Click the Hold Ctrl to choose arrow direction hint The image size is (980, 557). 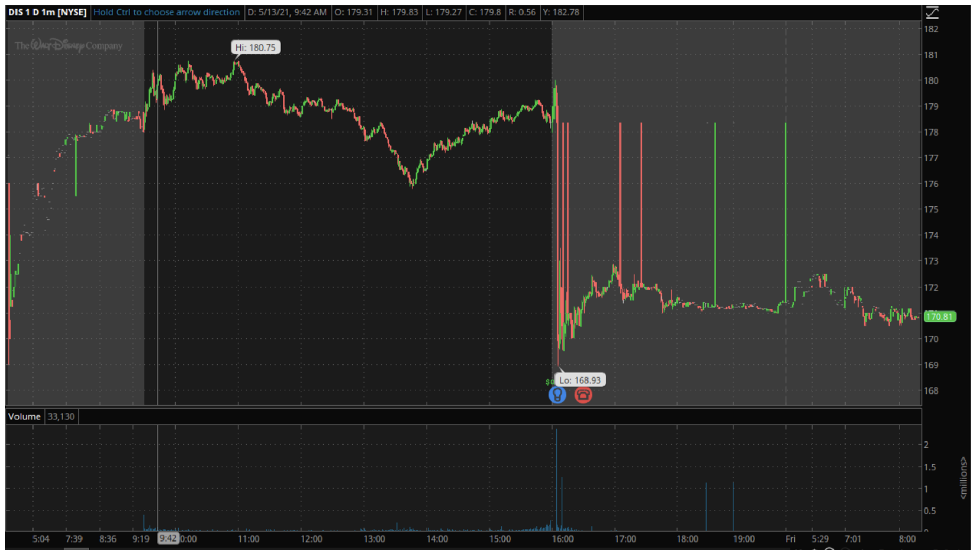(167, 12)
